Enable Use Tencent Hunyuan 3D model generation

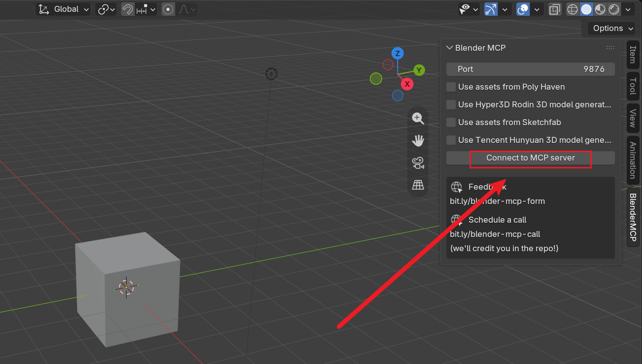tap(451, 140)
